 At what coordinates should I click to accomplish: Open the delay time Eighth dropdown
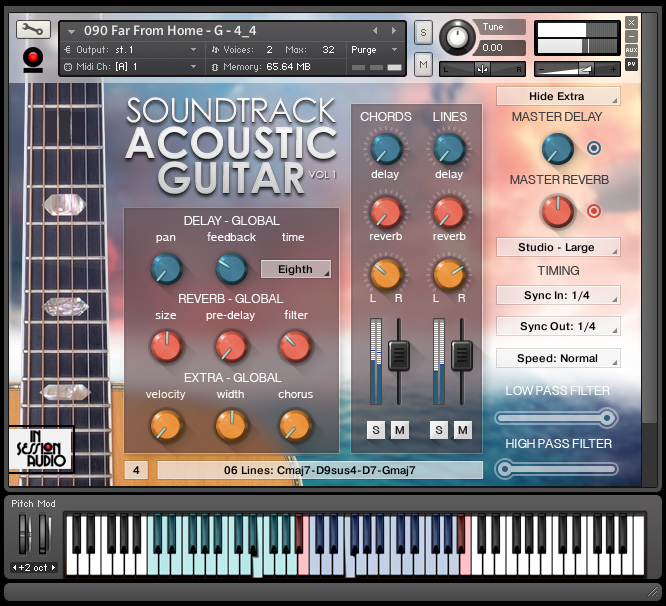296,269
